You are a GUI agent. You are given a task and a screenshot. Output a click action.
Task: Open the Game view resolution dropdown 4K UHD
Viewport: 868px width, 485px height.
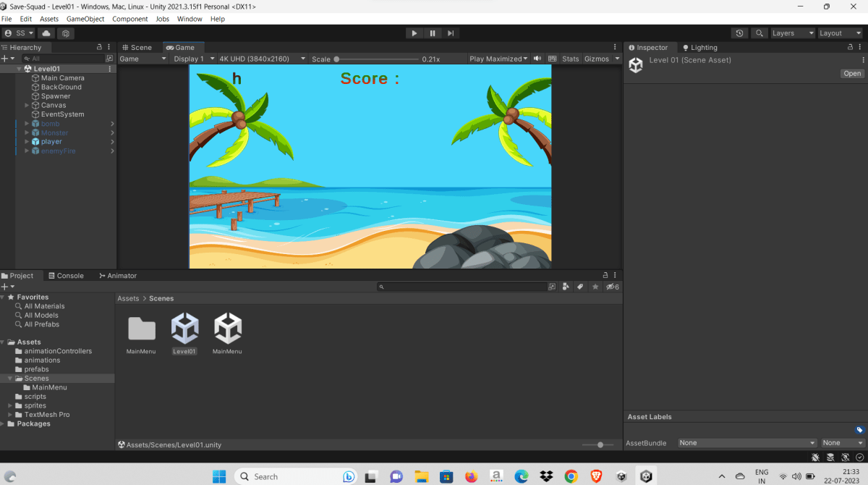262,59
